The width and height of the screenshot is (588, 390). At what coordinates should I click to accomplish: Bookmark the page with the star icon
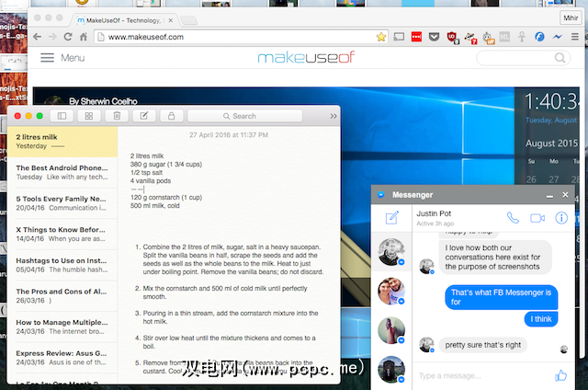click(x=380, y=37)
